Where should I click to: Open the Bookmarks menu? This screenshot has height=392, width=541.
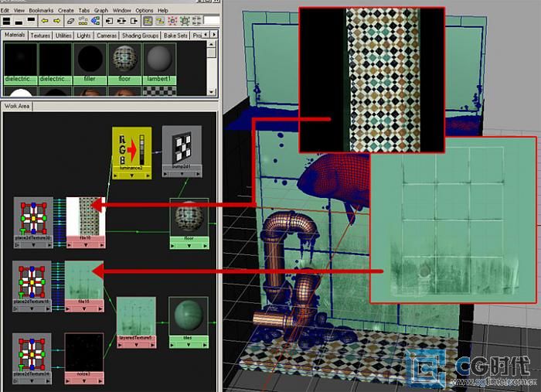tap(41, 10)
